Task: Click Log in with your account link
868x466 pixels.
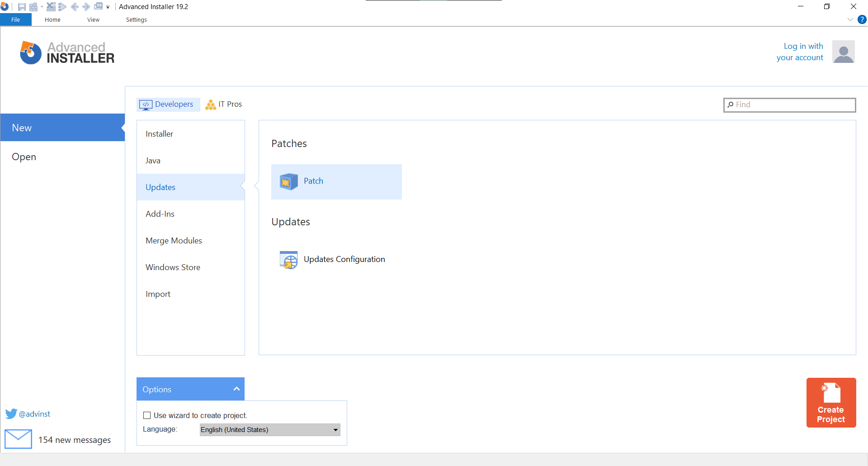Action: point(800,52)
